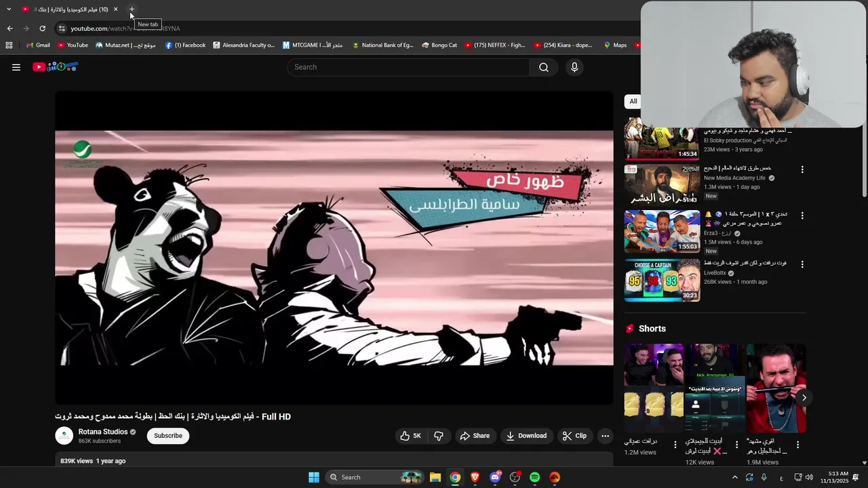
Task: Click the video player area
Action: (334, 248)
